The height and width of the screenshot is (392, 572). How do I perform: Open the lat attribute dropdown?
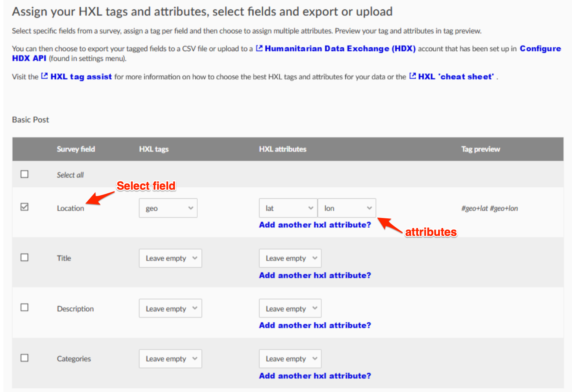point(287,208)
